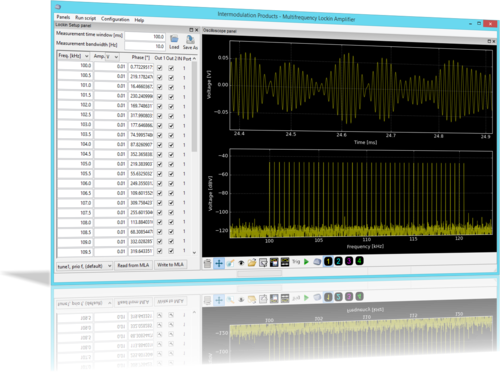Click the amplitude cell in the 102.5 row
The height and width of the screenshot is (372, 500).
tap(110, 115)
